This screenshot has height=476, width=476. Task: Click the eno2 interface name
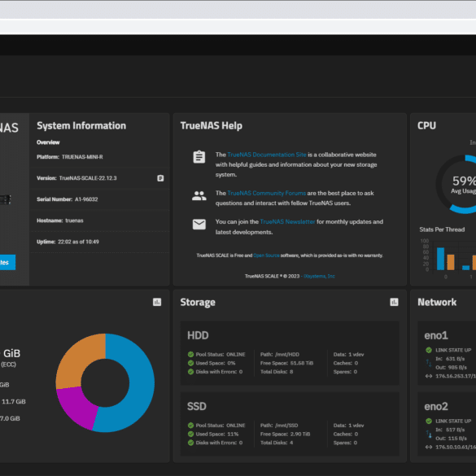click(436, 407)
